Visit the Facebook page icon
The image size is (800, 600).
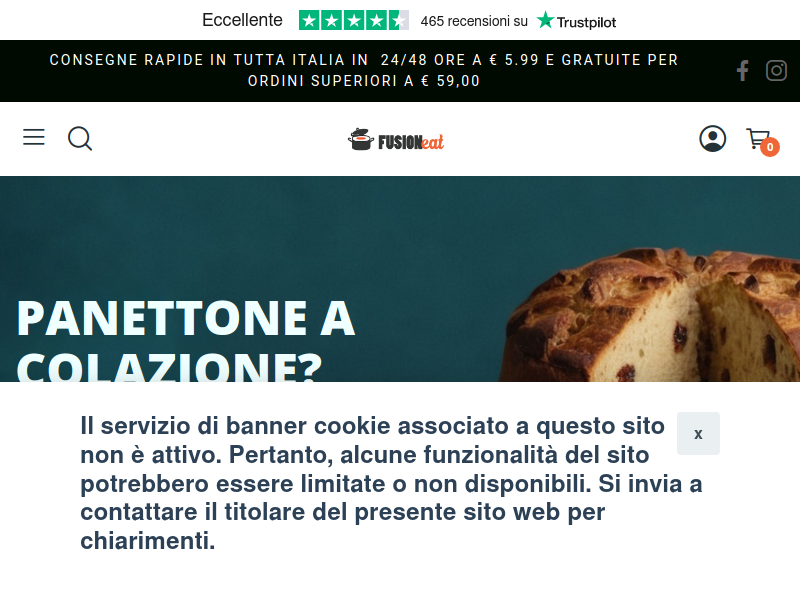coord(743,70)
